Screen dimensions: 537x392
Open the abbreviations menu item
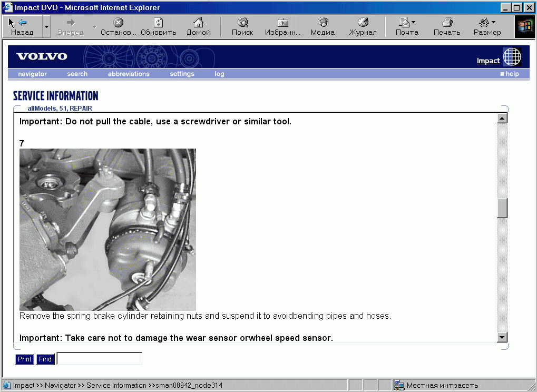[x=129, y=74]
